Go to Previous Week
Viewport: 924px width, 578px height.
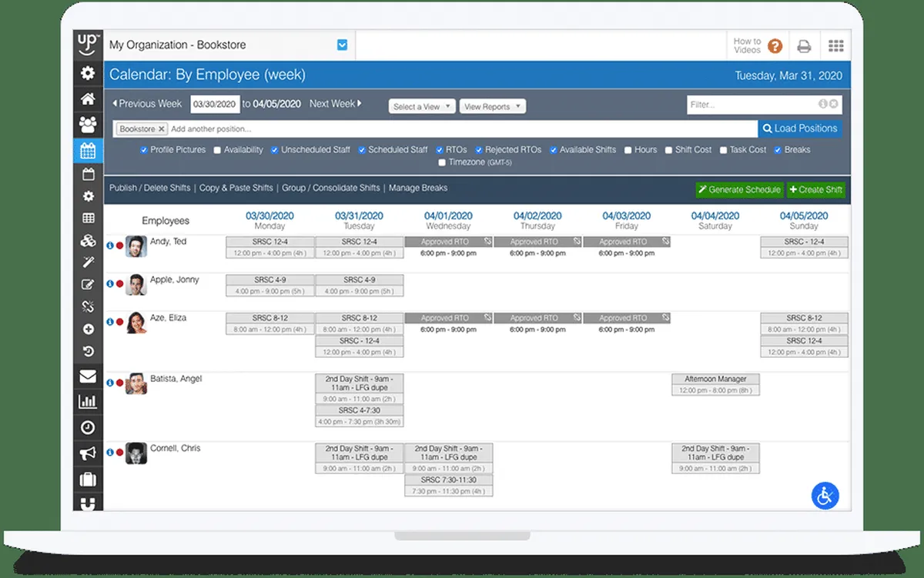[147, 104]
